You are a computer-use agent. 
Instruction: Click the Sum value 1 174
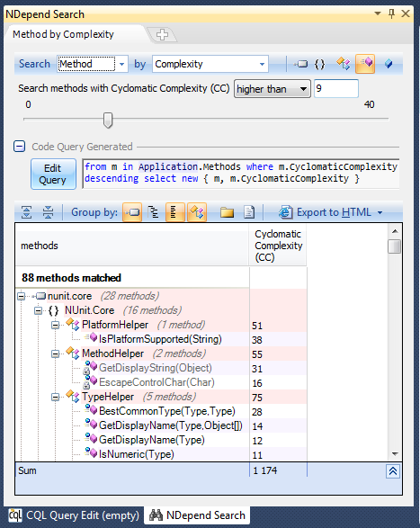pos(265,470)
